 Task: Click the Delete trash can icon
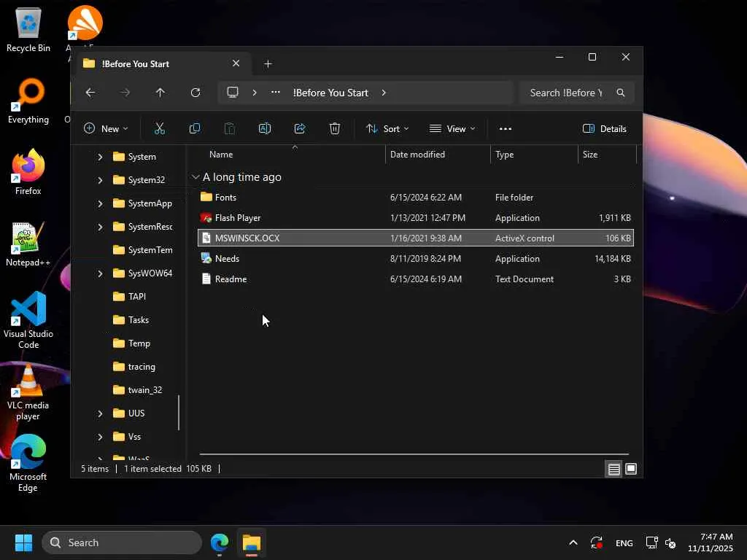[335, 128]
